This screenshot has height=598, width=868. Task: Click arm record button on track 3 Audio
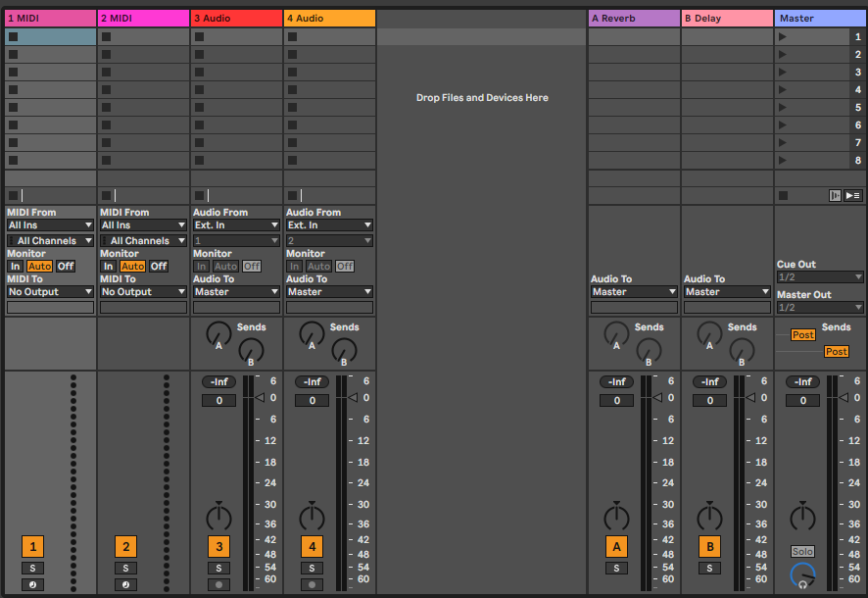218,585
